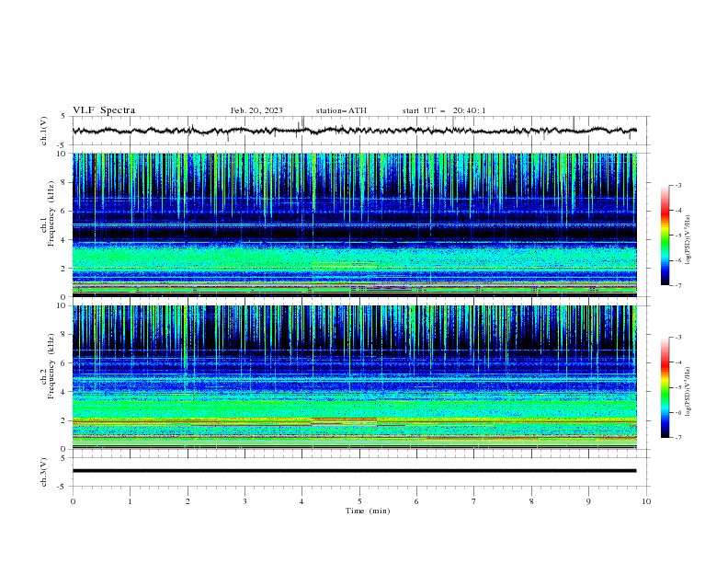Screen dimensions: 728x563
Task: Click the "station=ATH" label
Action: click(341, 110)
